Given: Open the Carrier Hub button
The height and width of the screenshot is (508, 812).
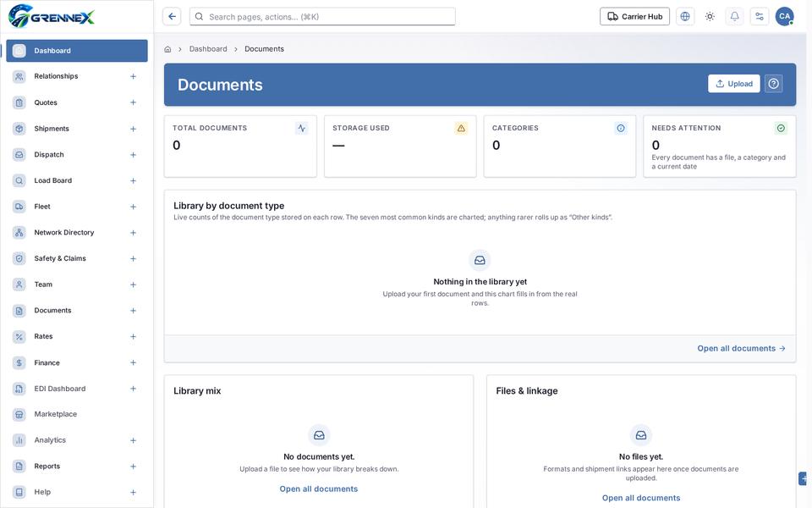Looking at the screenshot, I should 634,17.
